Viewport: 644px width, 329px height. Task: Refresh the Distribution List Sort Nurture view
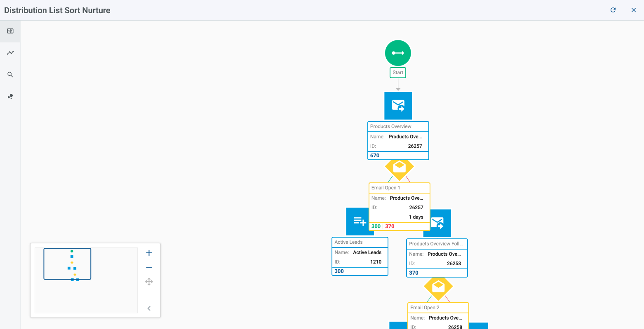tap(613, 10)
